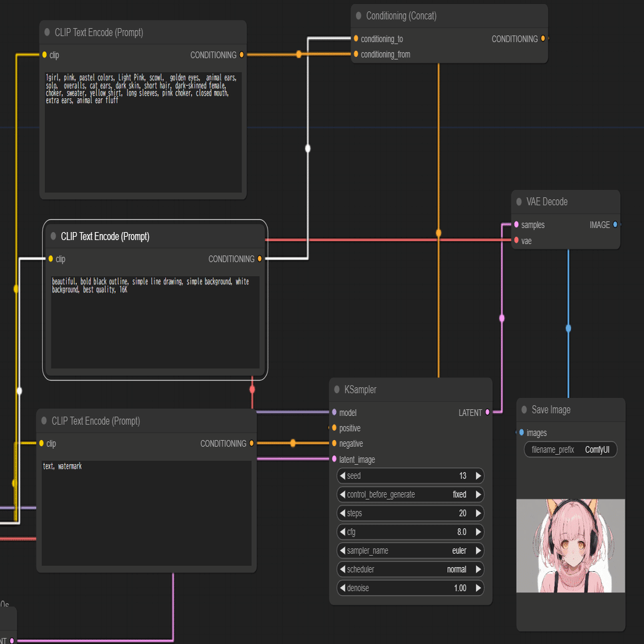
Task: Select next scheduler with right arrow
Action: (x=478, y=569)
